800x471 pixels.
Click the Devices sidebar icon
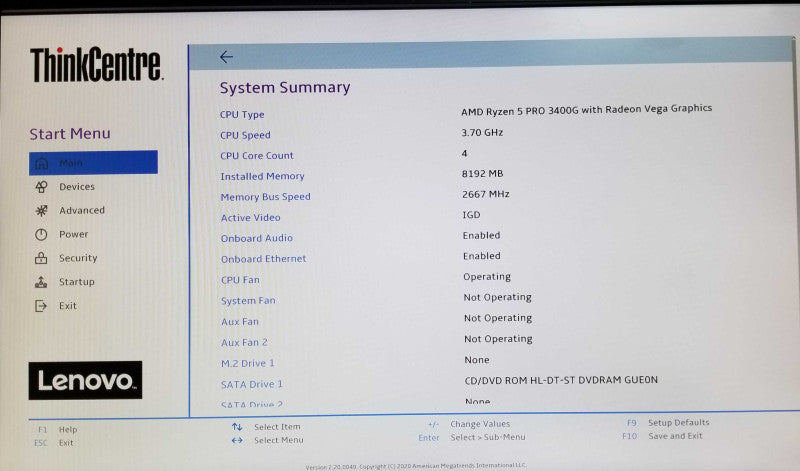(x=41, y=187)
